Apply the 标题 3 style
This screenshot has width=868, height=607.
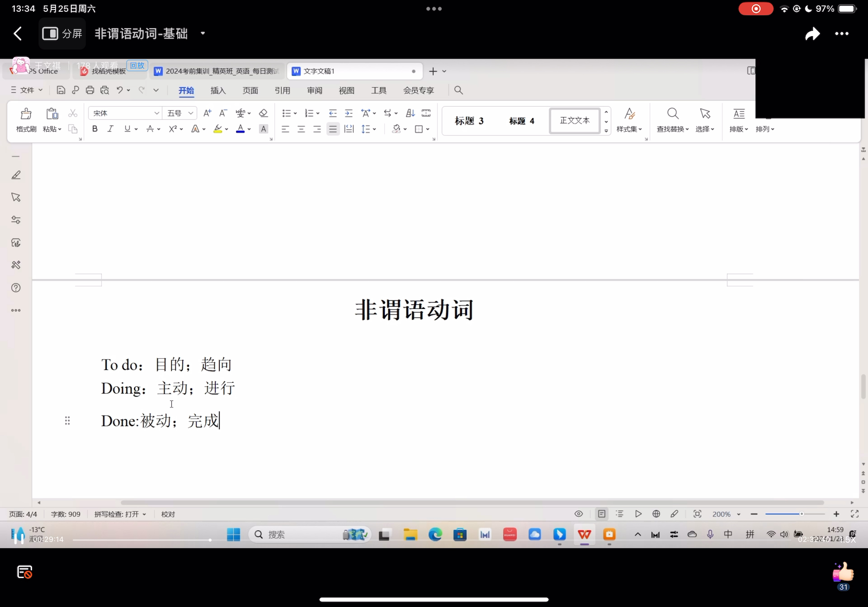click(469, 121)
